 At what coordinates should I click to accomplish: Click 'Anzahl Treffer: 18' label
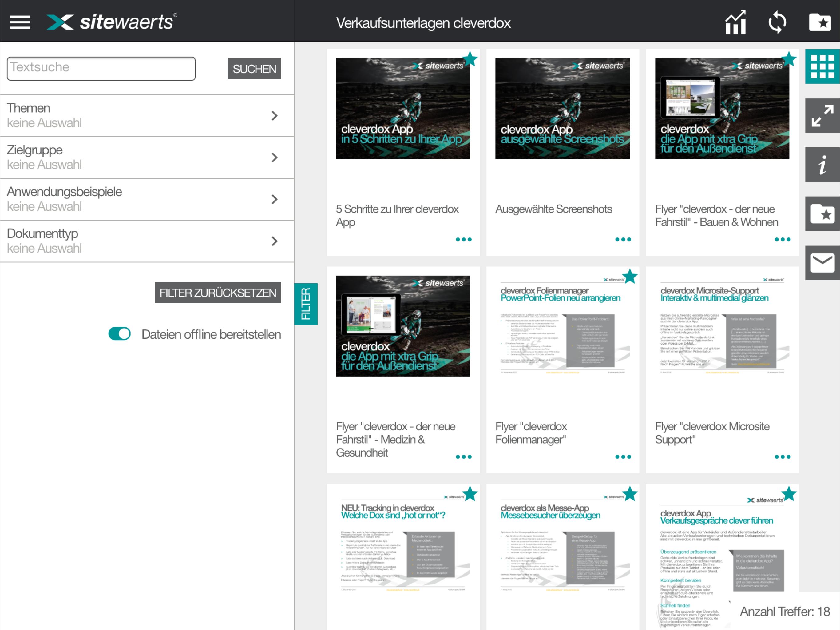tap(785, 611)
